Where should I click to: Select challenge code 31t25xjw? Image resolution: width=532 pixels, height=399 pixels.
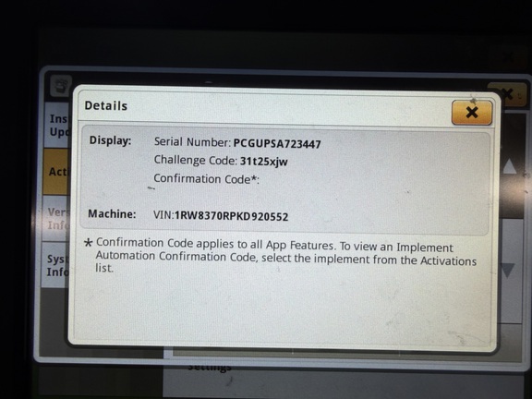pyautogui.click(x=263, y=161)
